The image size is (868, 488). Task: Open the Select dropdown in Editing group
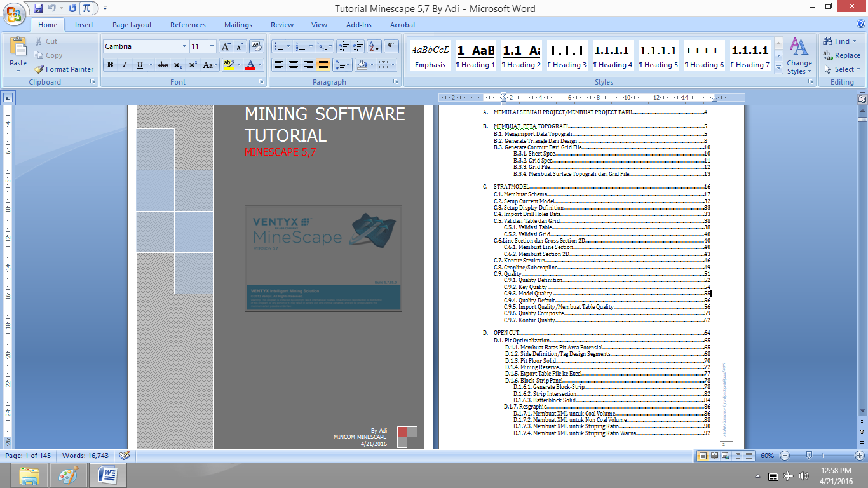pos(842,69)
